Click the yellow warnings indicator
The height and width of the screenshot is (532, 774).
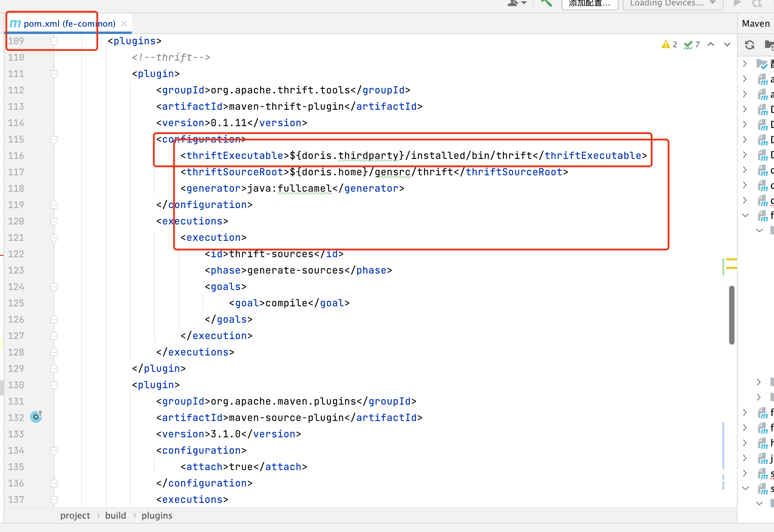669,44
